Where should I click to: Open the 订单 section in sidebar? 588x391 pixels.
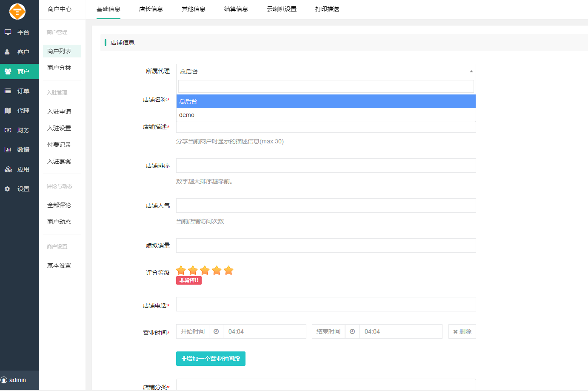pyautogui.click(x=8, y=91)
